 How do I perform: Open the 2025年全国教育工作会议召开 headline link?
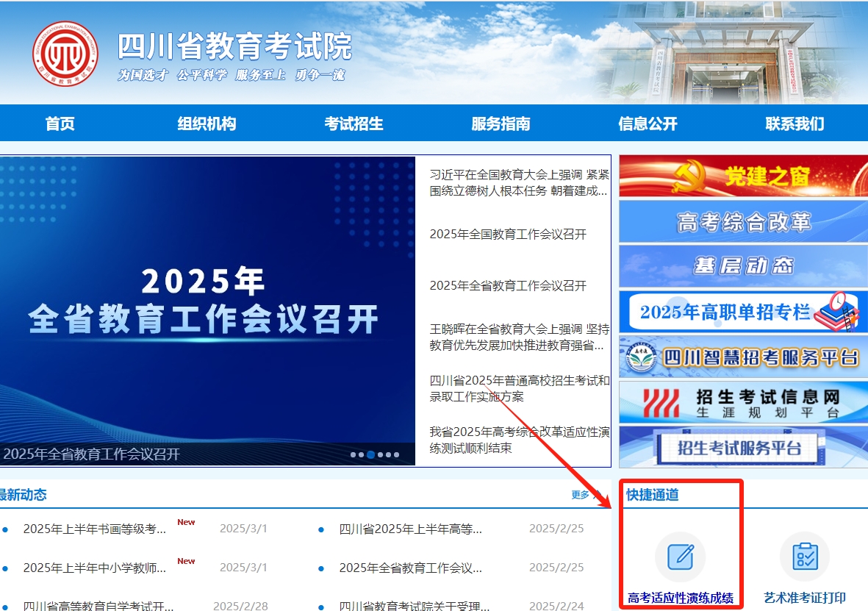pos(508,235)
